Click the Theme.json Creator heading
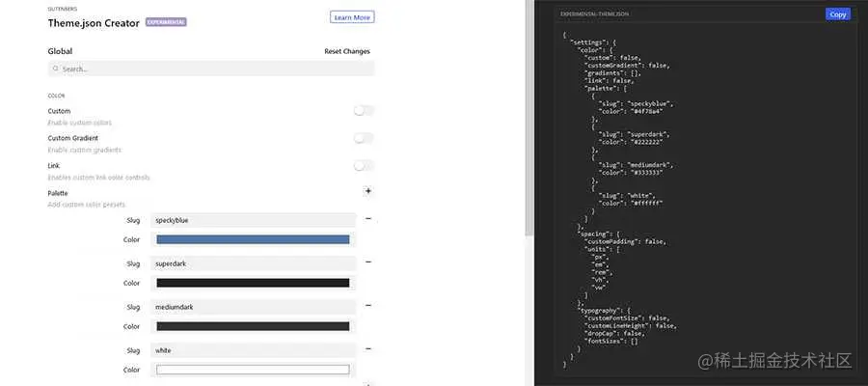This screenshot has height=386, width=868. click(x=94, y=23)
